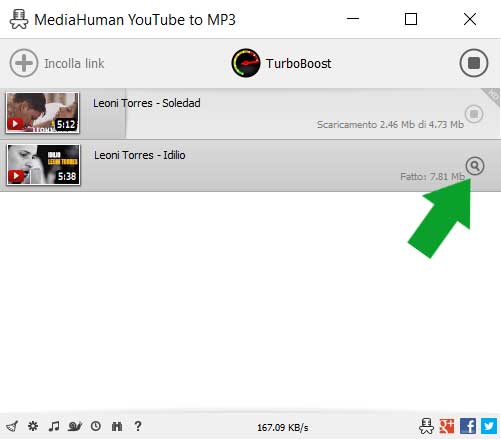Open the Twitter share icon
This screenshot has height=440, width=501.
[489, 426]
